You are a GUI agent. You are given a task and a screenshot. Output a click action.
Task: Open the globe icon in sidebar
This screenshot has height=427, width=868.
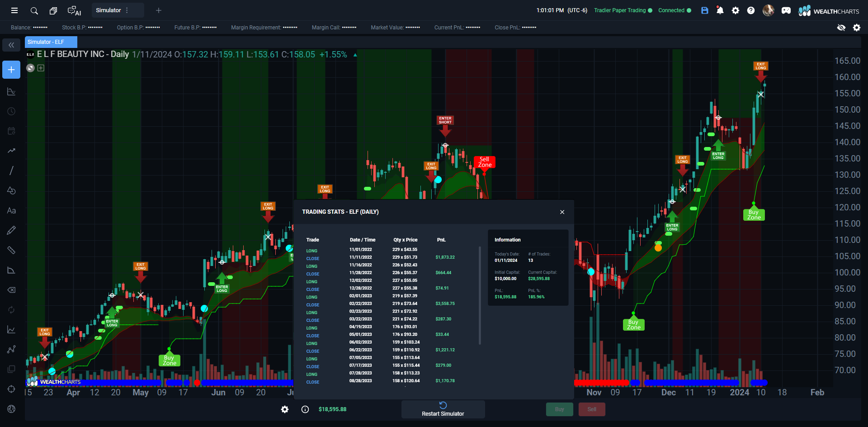point(11,409)
